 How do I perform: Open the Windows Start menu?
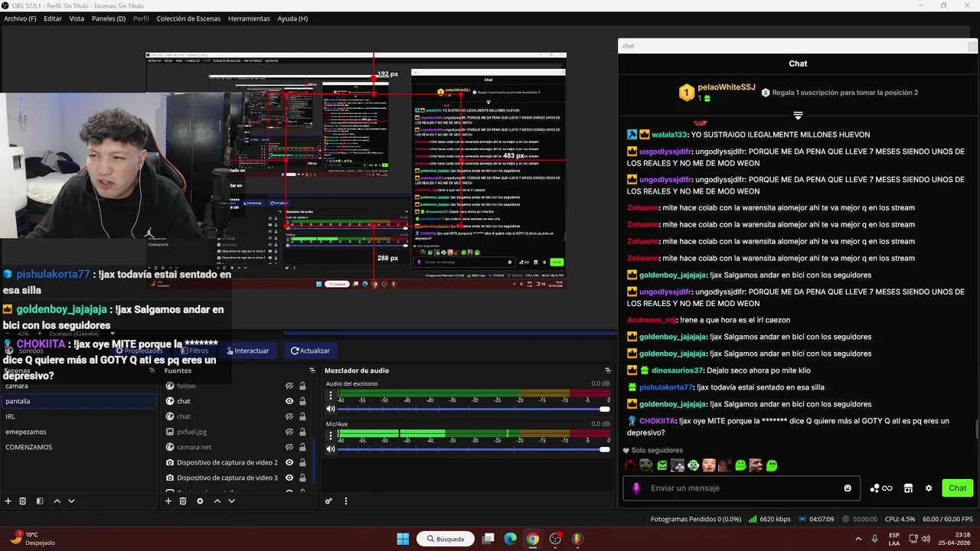(x=403, y=539)
